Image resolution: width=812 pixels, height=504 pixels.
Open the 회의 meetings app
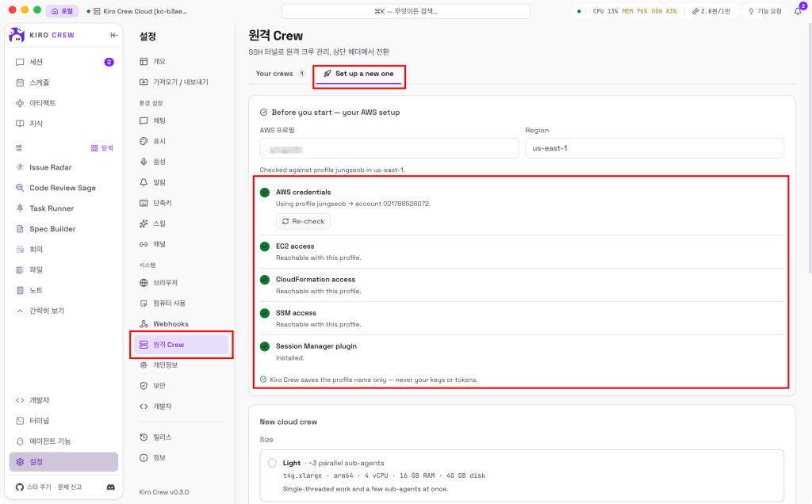tap(63, 249)
